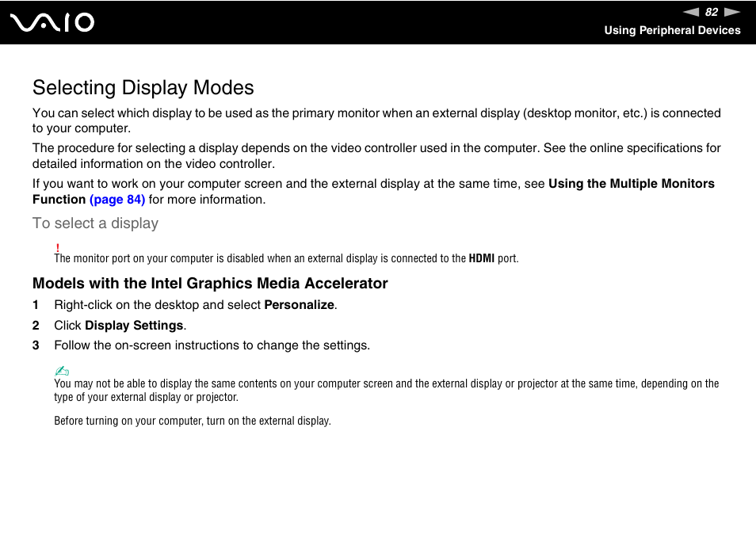This screenshot has height=534, width=756.
Task: Go to the previous page using left arrow
Action: 691,12
